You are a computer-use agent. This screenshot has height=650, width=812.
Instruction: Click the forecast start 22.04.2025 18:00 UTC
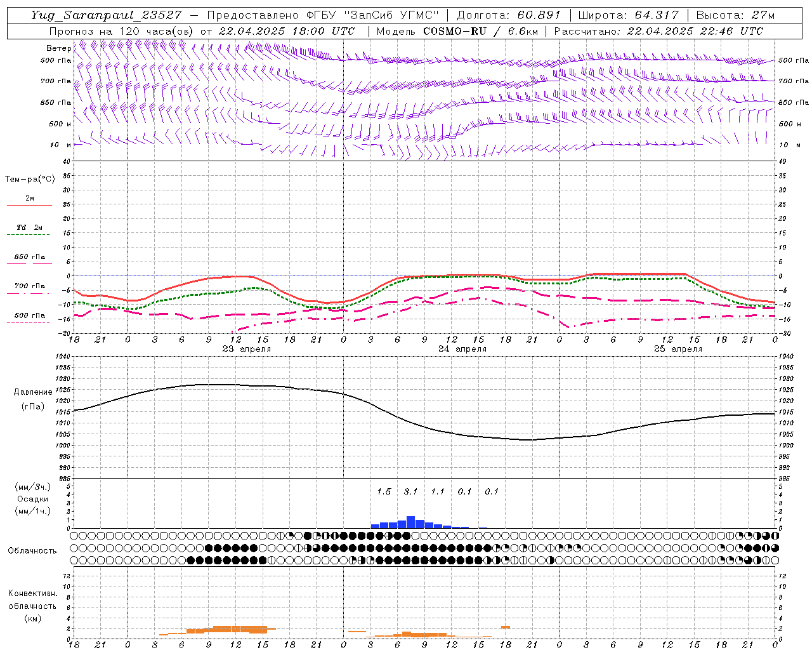pos(287,31)
